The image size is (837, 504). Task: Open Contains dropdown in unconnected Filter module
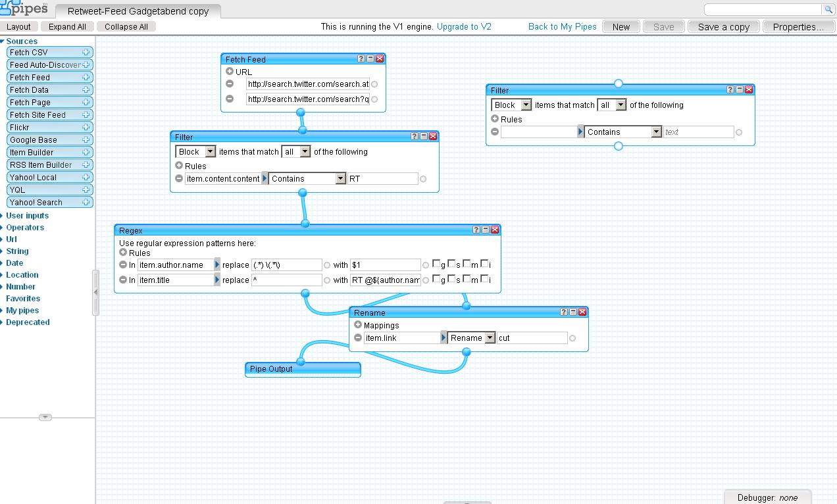click(x=623, y=132)
